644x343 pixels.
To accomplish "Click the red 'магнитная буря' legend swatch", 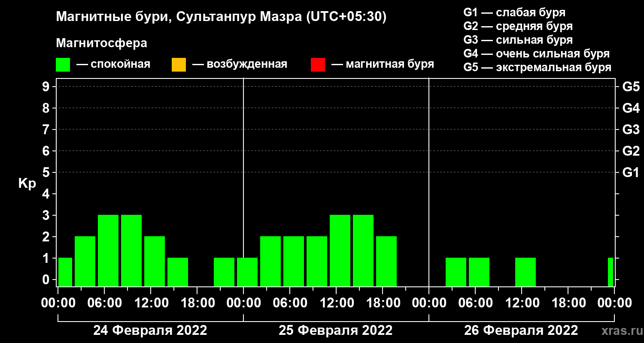I will pyautogui.click(x=318, y=65).
